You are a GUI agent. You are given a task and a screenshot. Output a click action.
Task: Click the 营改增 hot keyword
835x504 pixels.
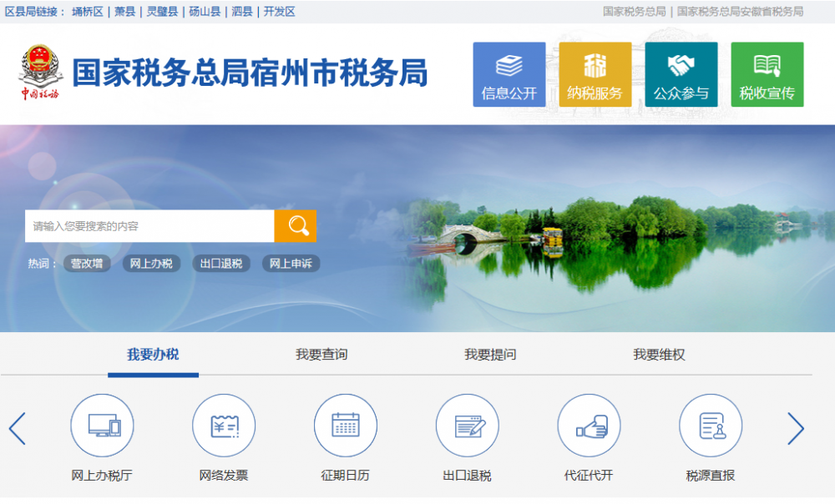87,264
